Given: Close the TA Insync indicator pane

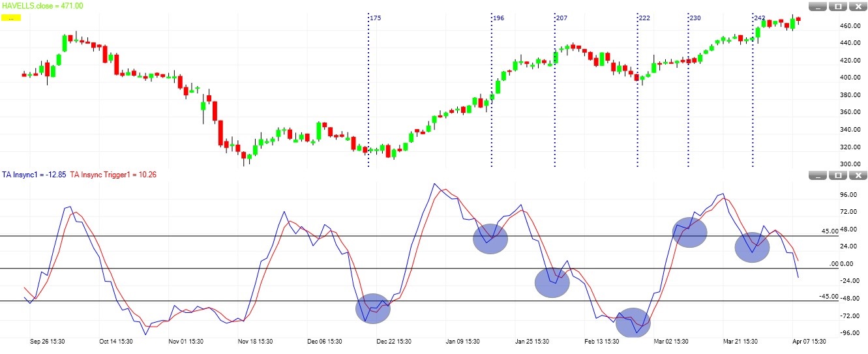Looking at the screenshot, I should (x=858, y=175).
